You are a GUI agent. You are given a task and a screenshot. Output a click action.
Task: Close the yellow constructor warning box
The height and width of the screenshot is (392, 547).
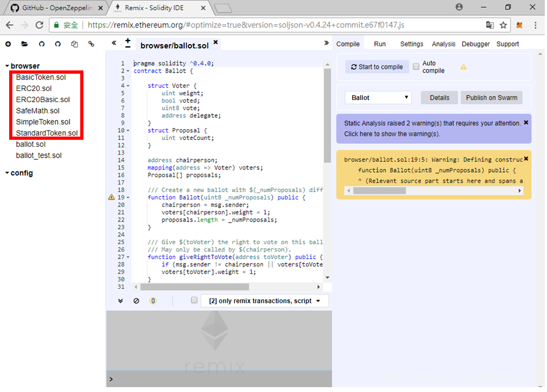tap(526, 159)
